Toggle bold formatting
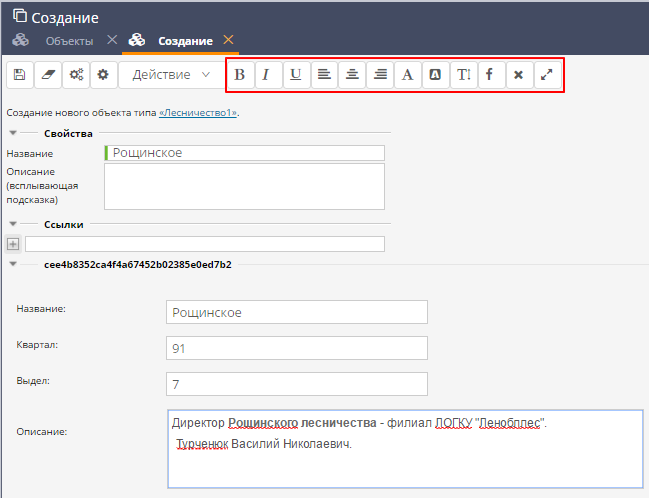 pyautogui.click(x=240, y=75)
